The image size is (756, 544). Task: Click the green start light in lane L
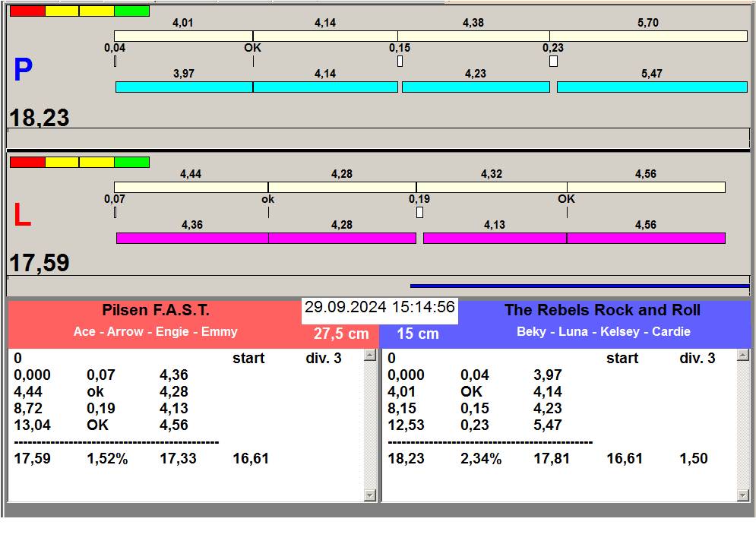point(131,163)
